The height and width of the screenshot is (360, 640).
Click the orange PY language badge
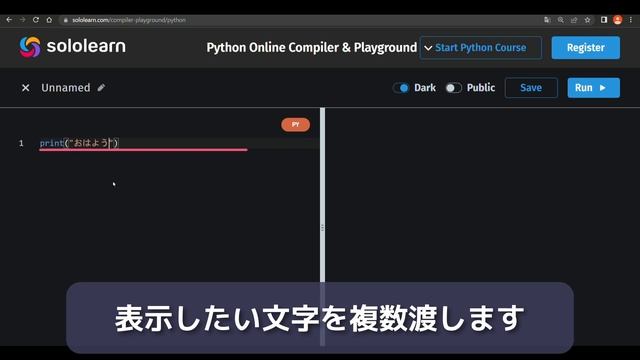296,124
